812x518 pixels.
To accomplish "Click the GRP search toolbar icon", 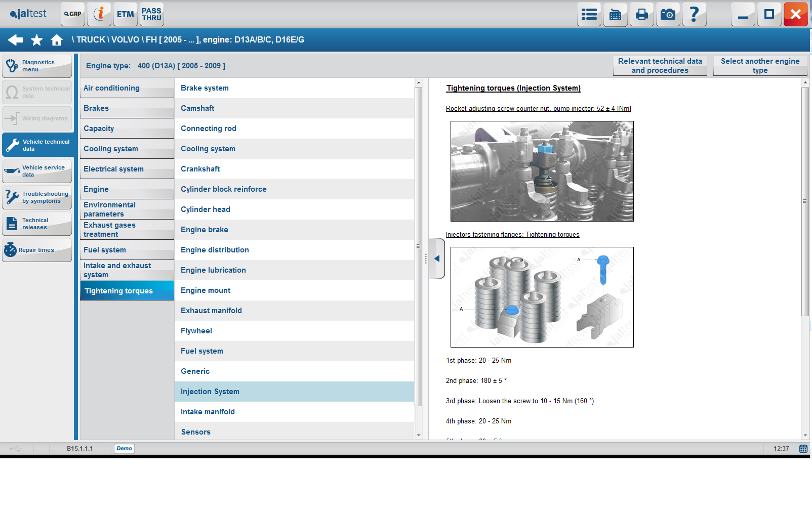I will (x=73, y=14).
